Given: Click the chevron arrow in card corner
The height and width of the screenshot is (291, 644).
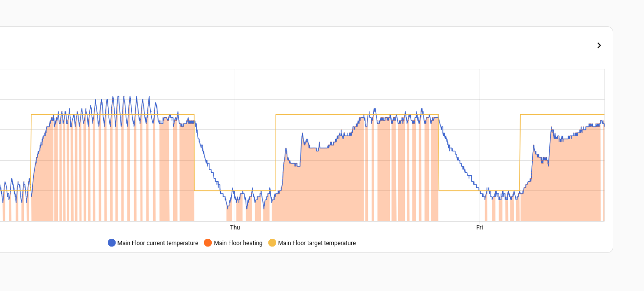Looking at the screenshot, I should click(599, 45).
